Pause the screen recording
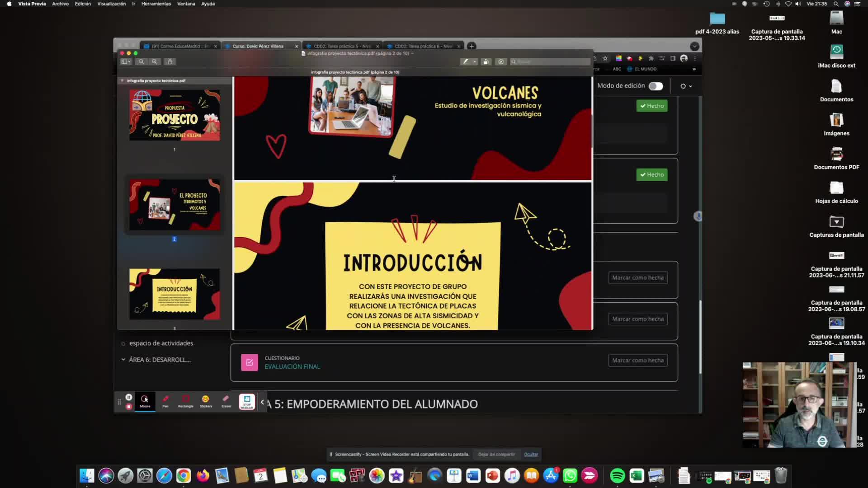This screenshot has height=488, width=868. coord(129,397)
